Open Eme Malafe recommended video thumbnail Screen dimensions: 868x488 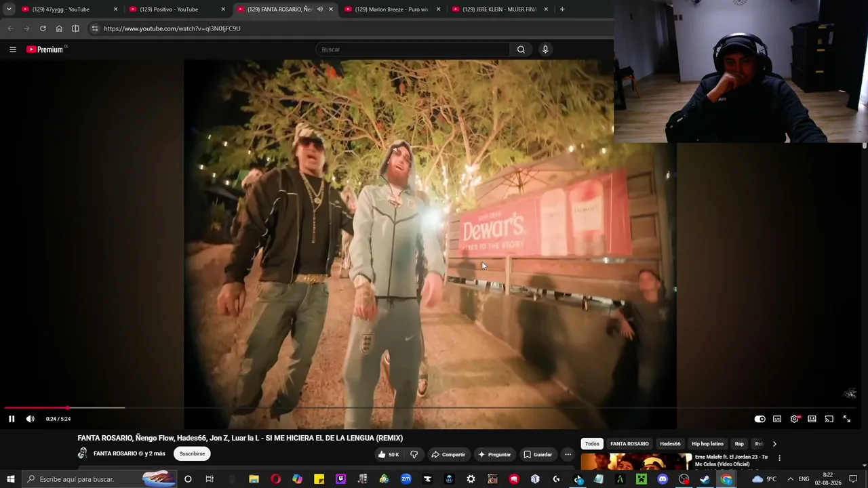coord(636,462)
